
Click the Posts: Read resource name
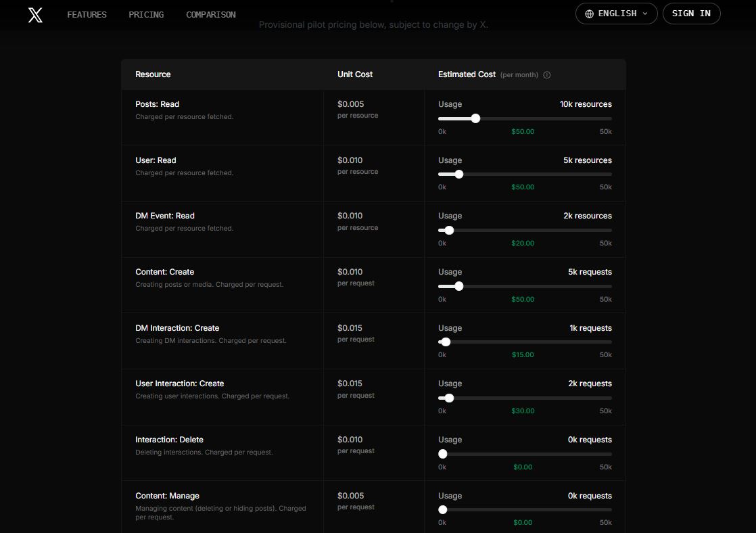click(x=157, y=104)
